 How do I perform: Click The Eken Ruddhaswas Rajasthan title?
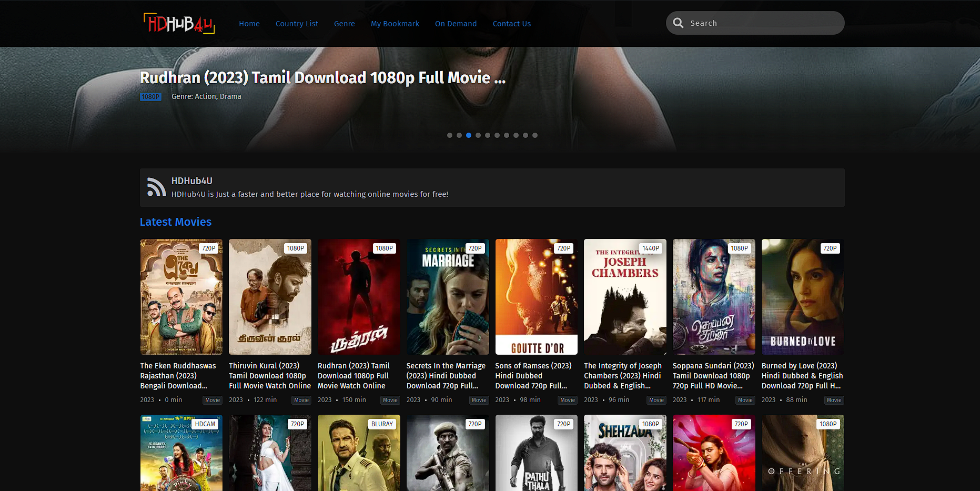point(178,376)
